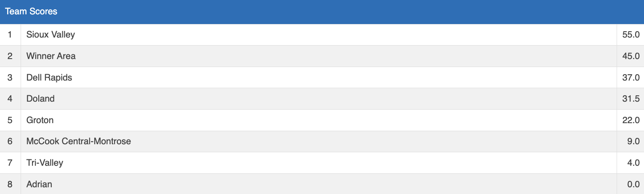
Task: Click the Adrian team name
Action: click(39, 184)
